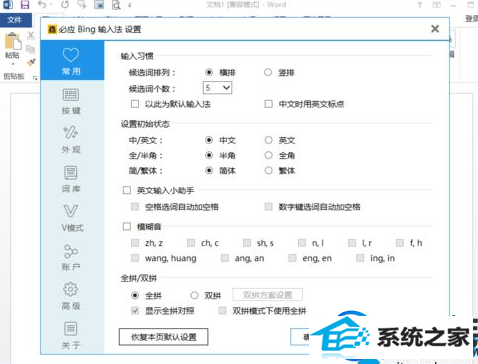Open Word paste options dropdown arrow

coord(13,64)
